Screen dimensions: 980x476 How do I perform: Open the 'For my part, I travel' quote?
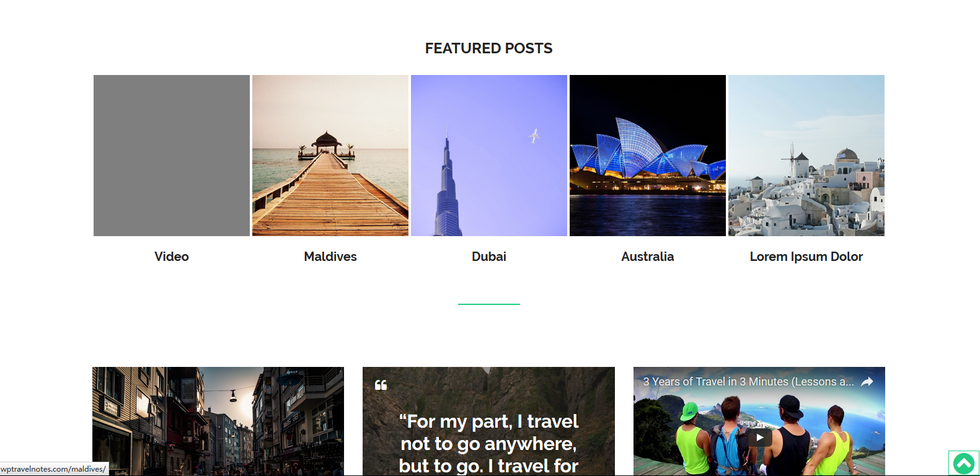[x=488, y=444]
